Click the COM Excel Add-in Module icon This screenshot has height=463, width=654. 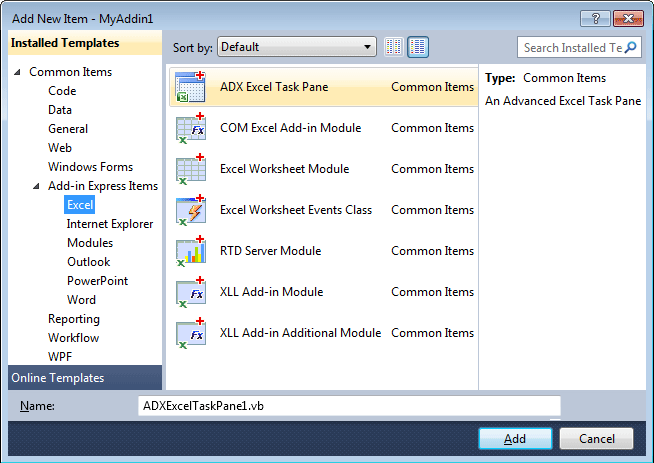191,128
